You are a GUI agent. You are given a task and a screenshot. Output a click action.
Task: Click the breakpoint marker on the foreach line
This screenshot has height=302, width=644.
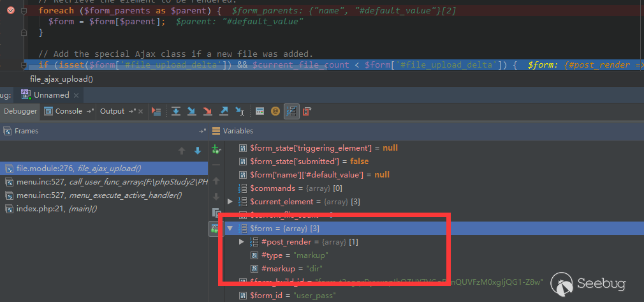click(x=11, y=10)
